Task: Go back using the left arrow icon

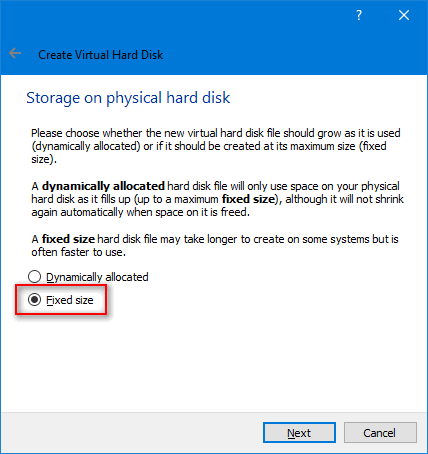Action: pos(15,53)
